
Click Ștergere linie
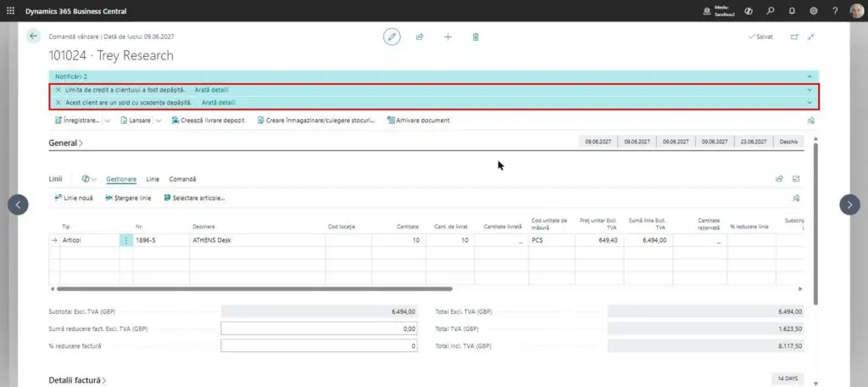coord(128,198)
